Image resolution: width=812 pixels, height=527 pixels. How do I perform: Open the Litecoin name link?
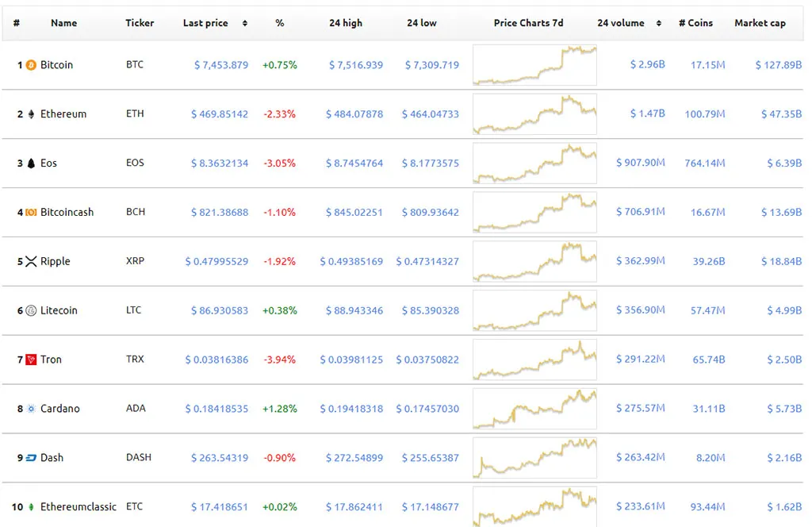[x=59, y=310]
